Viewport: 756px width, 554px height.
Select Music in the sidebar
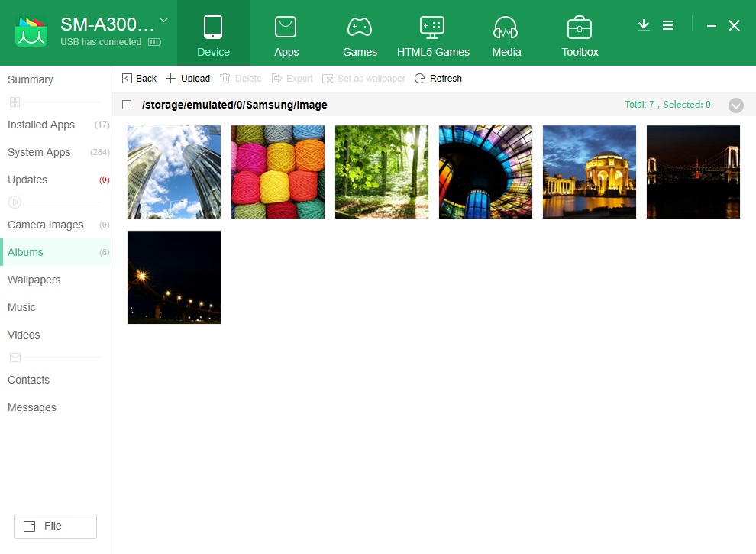(21, 307)
